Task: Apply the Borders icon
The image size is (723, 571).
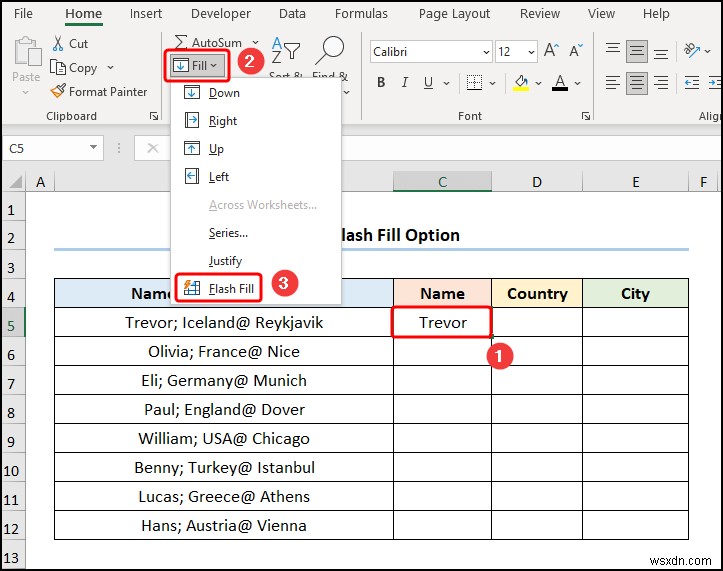Action: click(474, 83)
